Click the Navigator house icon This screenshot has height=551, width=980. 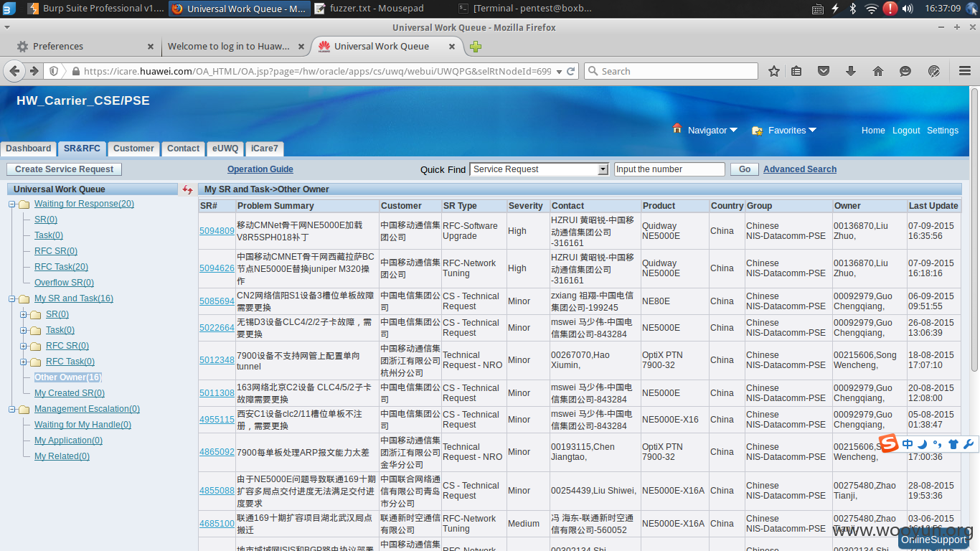point(677,128)
